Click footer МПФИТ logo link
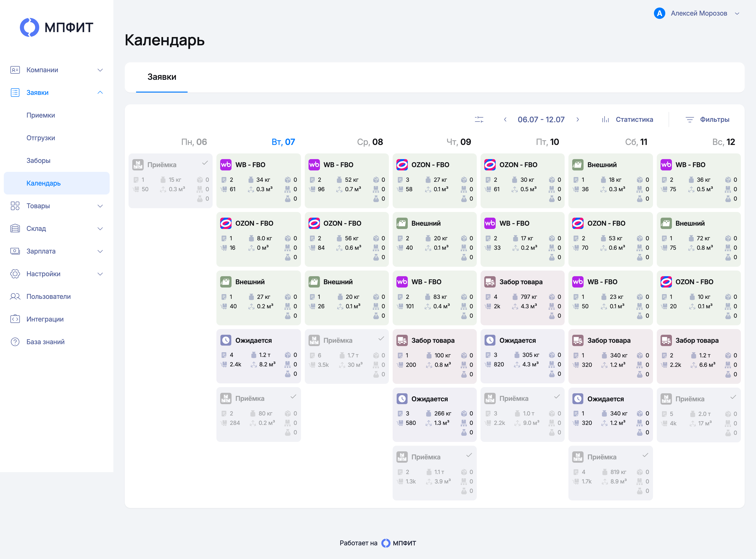The height and width of the screenshot is (559, 756). (x=399, y=543)
